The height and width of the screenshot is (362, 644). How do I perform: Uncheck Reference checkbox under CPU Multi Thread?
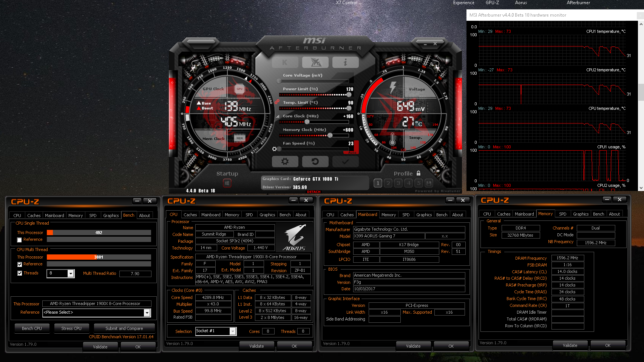[19, 264]
